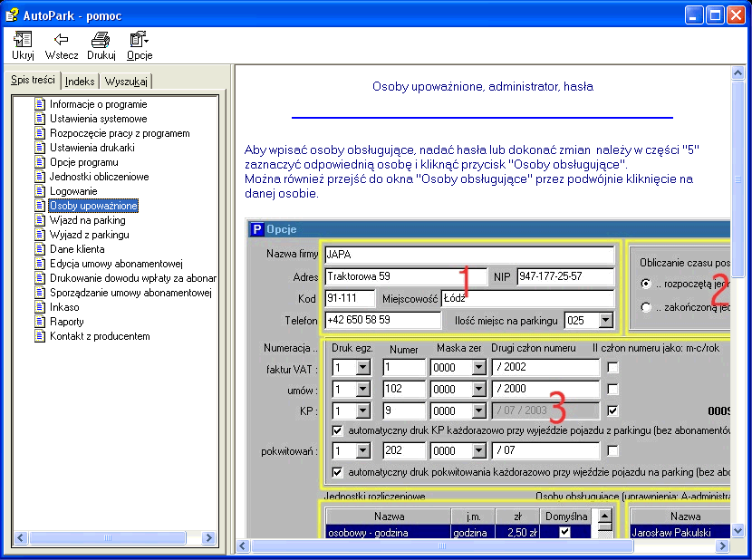Screen dimensions: 752x560
Task: Click the Nazwa firmy field with JAPA
Action: [x=469, y=255]
